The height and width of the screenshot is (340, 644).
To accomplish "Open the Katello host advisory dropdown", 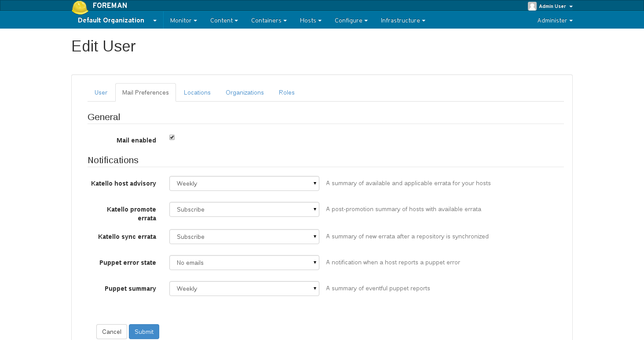I will tap(244, 183).
